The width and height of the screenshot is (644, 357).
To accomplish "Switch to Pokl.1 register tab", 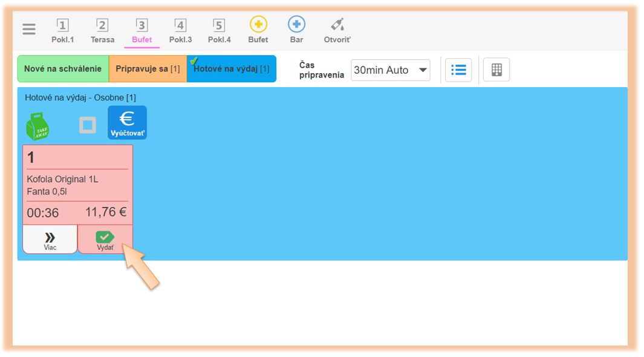I will click(x=62, y=31).
